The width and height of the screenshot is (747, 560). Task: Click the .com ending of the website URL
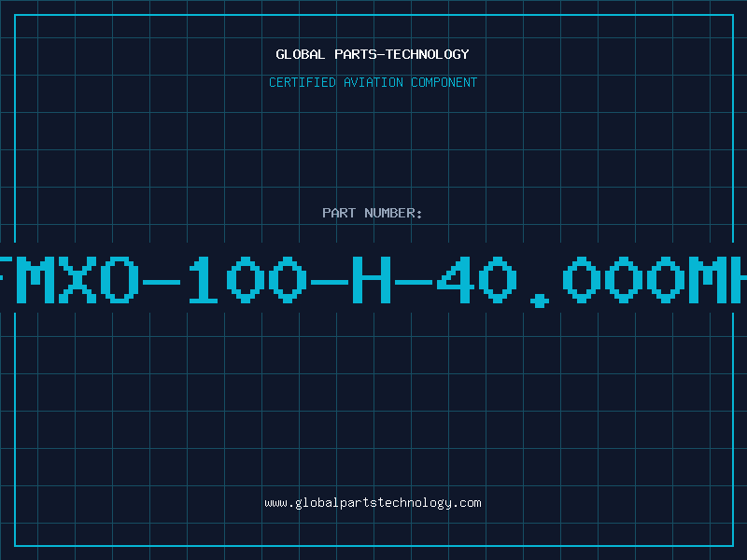coord(467,503)
